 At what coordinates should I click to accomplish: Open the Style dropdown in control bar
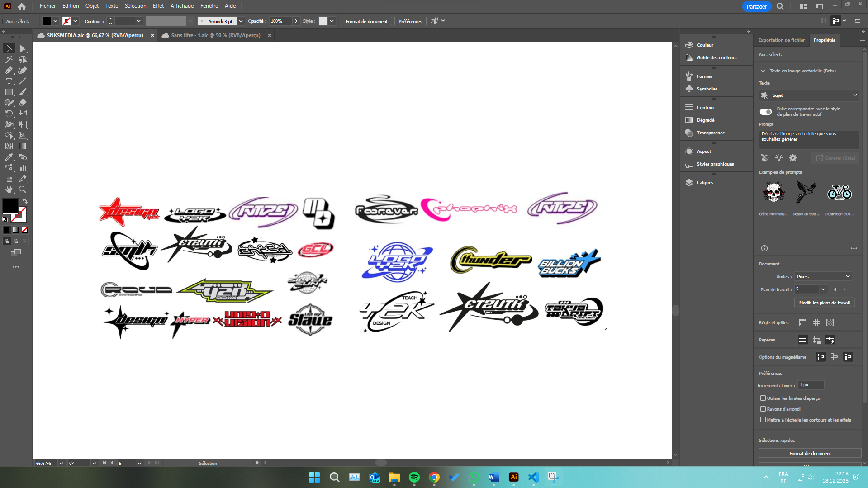332,21
